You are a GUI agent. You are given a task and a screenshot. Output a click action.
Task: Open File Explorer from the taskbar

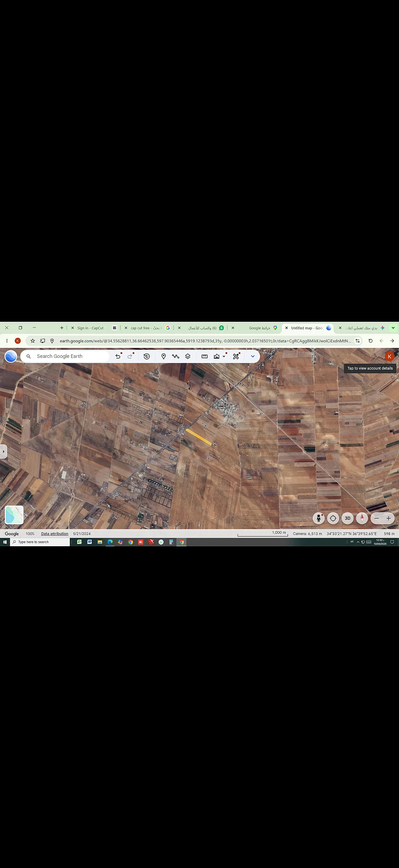pos(100,542)
